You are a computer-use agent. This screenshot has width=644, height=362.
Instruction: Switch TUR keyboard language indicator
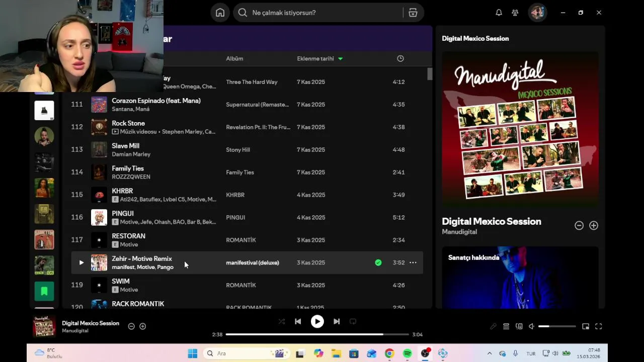click(531, 353)
